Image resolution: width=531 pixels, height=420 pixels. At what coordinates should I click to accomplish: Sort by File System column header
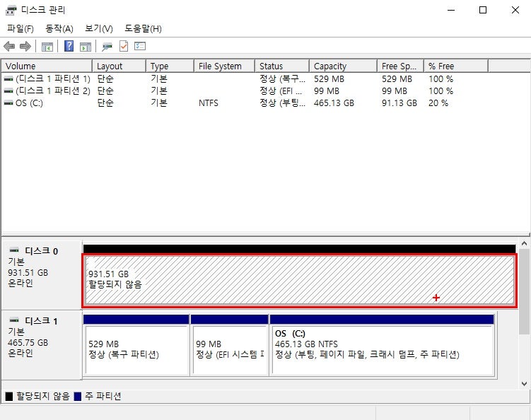(224, 66)
